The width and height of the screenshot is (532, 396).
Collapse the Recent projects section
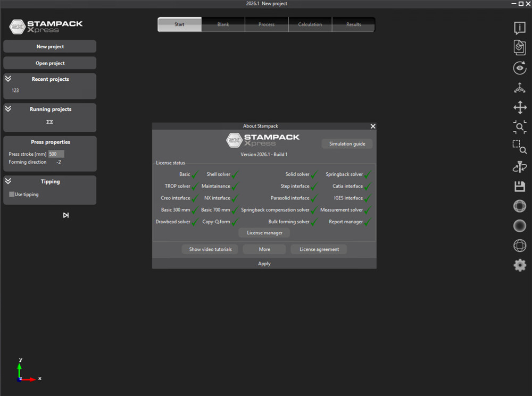click(x=8, y=79)
